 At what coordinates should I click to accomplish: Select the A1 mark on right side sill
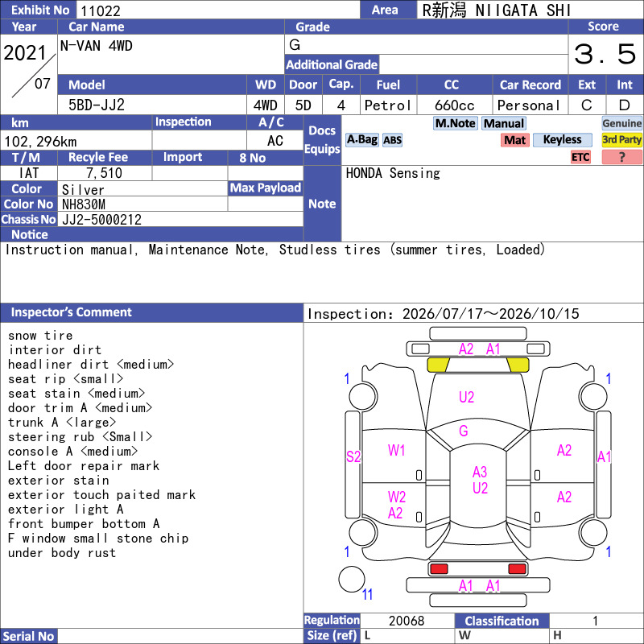(605, 456)
